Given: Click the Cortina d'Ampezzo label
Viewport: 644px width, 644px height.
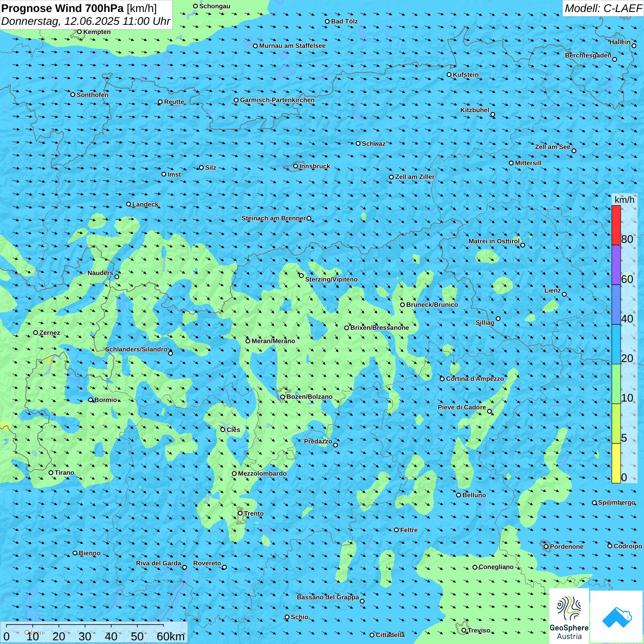Looking at the screenshot, I should point(475,379).
